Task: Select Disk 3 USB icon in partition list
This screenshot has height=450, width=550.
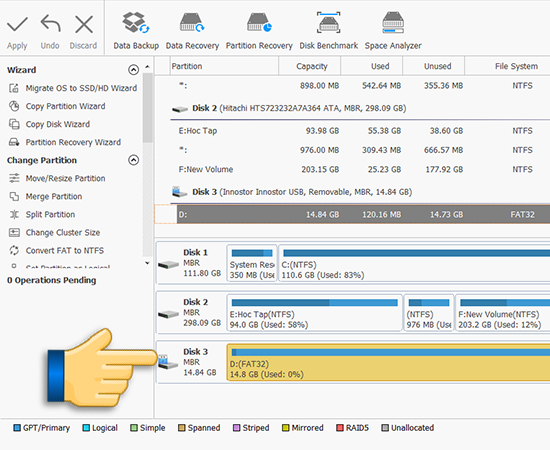Action: click(x=180, y=192)
